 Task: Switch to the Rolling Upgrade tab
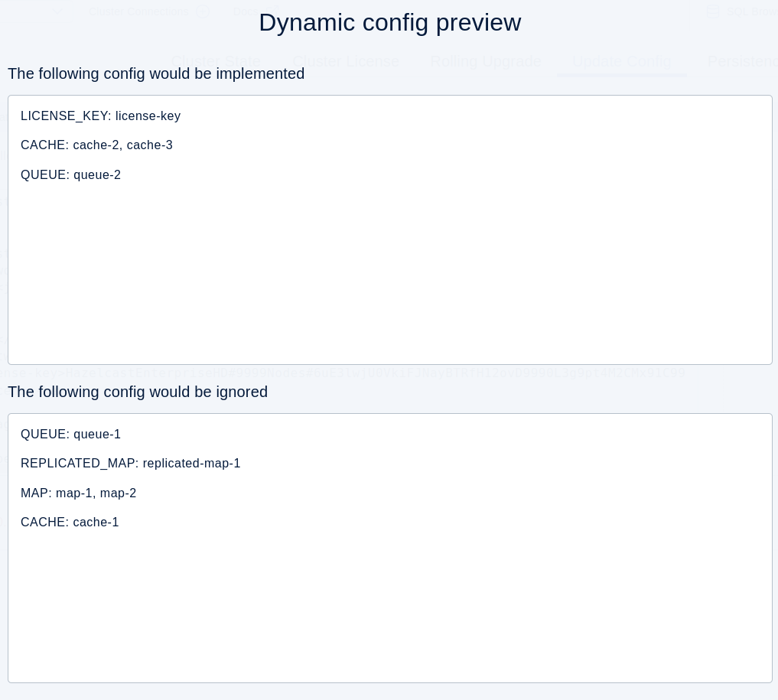(x=486, y=61)
